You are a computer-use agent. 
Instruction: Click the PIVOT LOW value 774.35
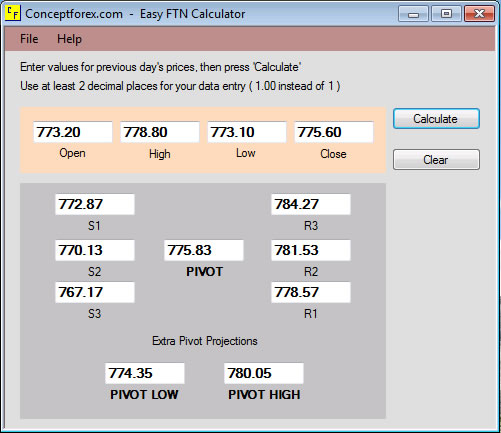click(145, 373)
